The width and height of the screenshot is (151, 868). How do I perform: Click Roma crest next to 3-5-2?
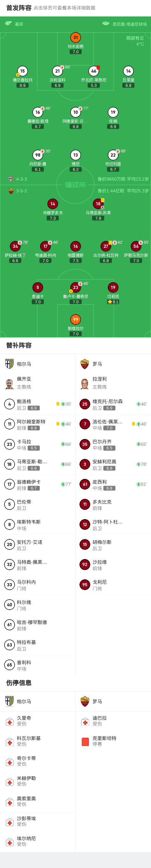pyautogui.click(x=11, y=191)
